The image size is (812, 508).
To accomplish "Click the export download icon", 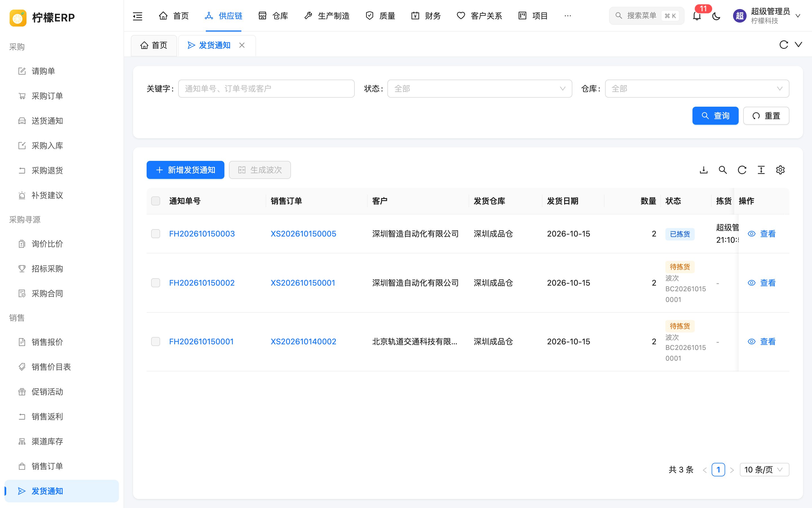I will pos(704,170).
